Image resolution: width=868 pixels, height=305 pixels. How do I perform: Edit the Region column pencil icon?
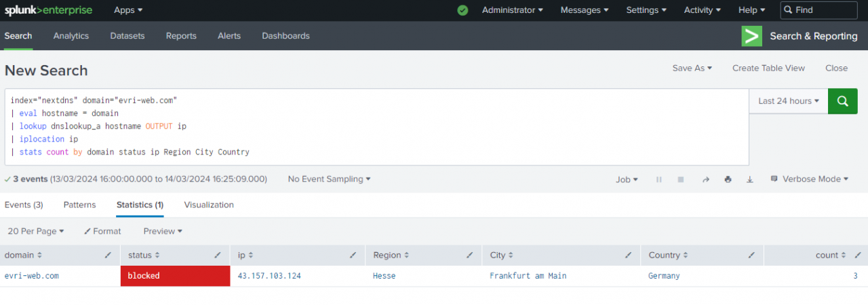469,256
